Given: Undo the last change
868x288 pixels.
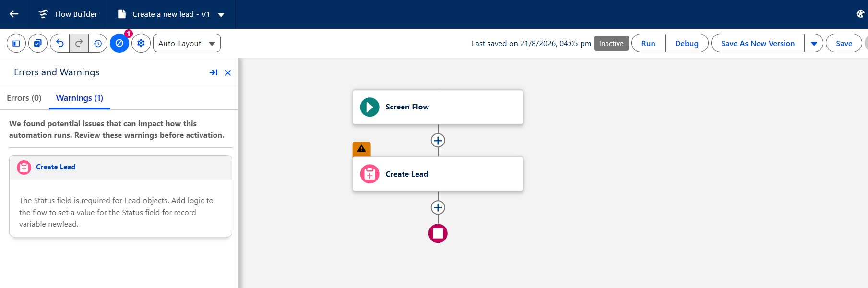Looking at the screenshot, I should [x=59, y=43].
